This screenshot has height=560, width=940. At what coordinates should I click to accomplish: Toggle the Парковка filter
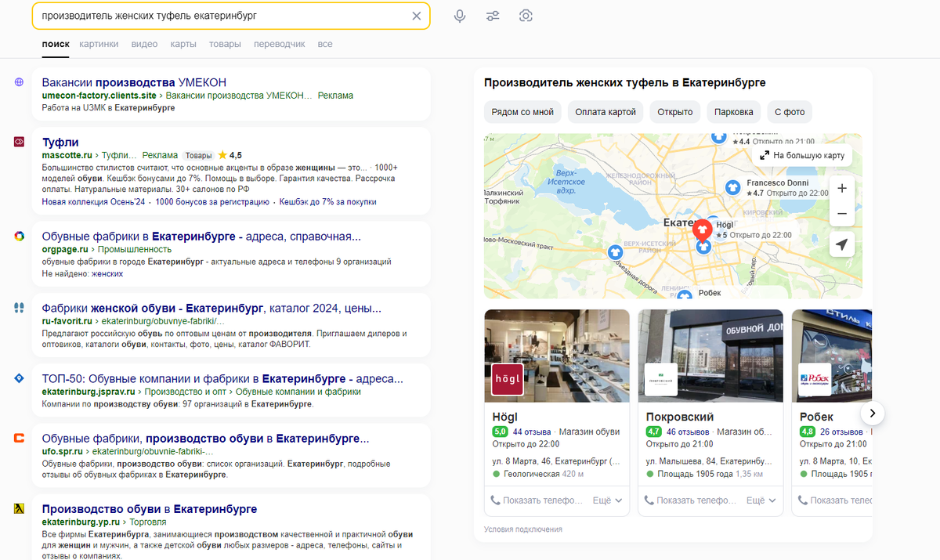click(734, 112)
